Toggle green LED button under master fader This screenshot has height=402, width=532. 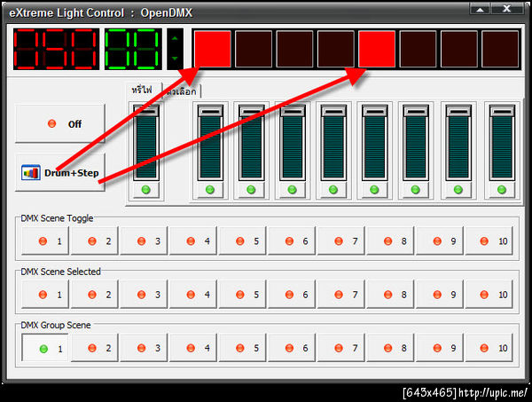pyautogui.click(x=146, y=190)
